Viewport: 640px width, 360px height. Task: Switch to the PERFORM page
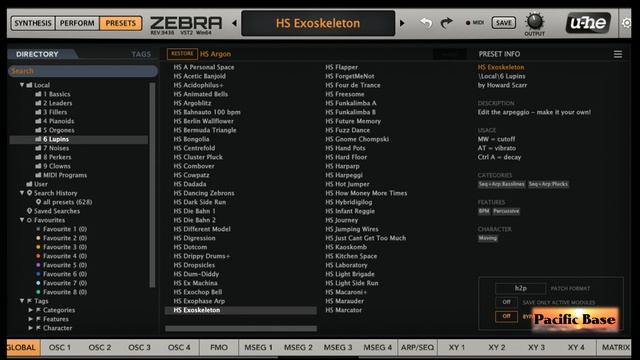(77, 23)
